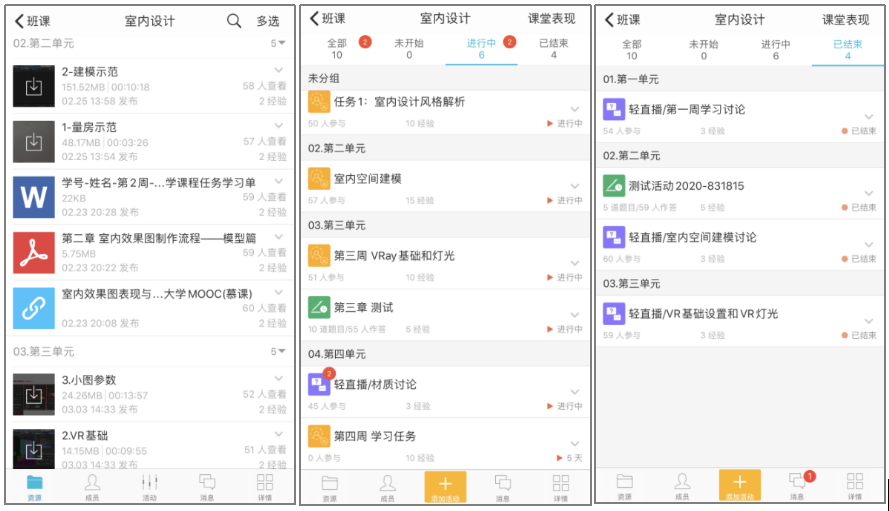Expand the chevron for 轻直播/第一周学习讨论
The height and width of the screenshot is (511, 889).
point(869,115)
